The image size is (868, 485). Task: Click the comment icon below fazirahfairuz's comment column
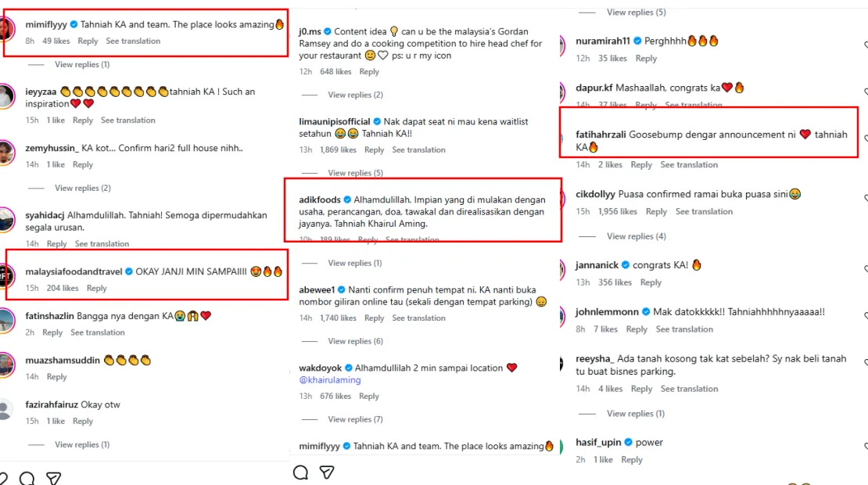27,479
